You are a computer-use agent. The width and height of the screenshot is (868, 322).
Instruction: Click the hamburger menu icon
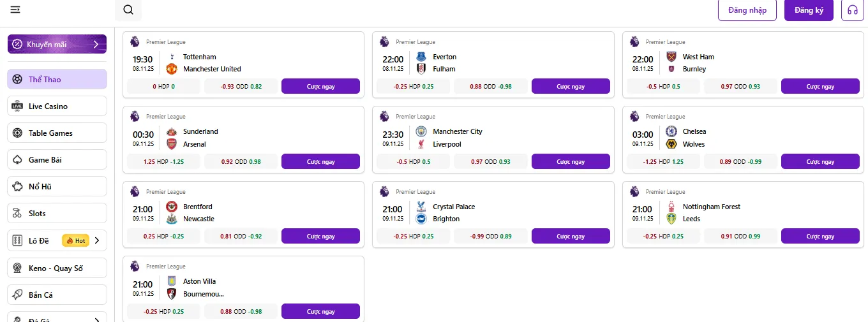click(x=15, y=10)
